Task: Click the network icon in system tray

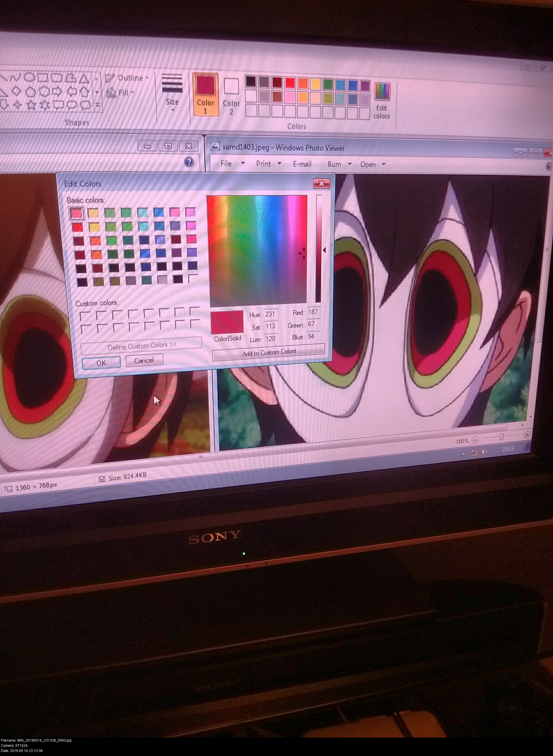Action: pos(474,453)
